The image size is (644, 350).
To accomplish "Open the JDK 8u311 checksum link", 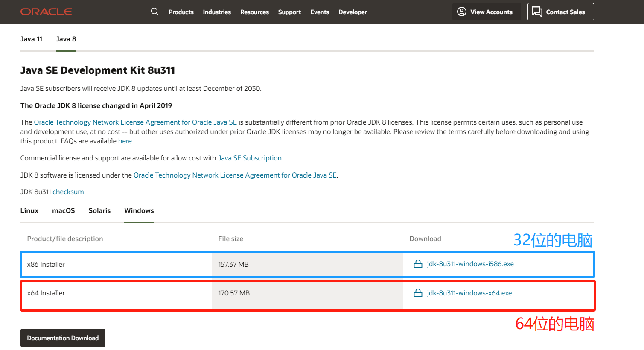I will [x=68, y=192].
